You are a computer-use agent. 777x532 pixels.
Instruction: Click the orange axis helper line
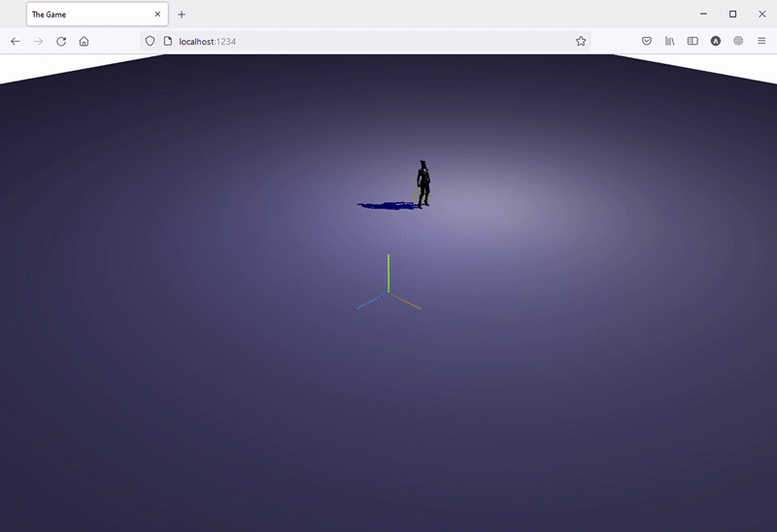405,301
